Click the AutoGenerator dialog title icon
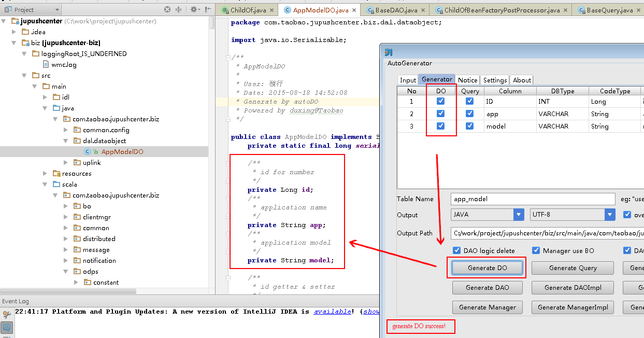The height and width of the screenshot is (338, 644). [x=389, y=52]
